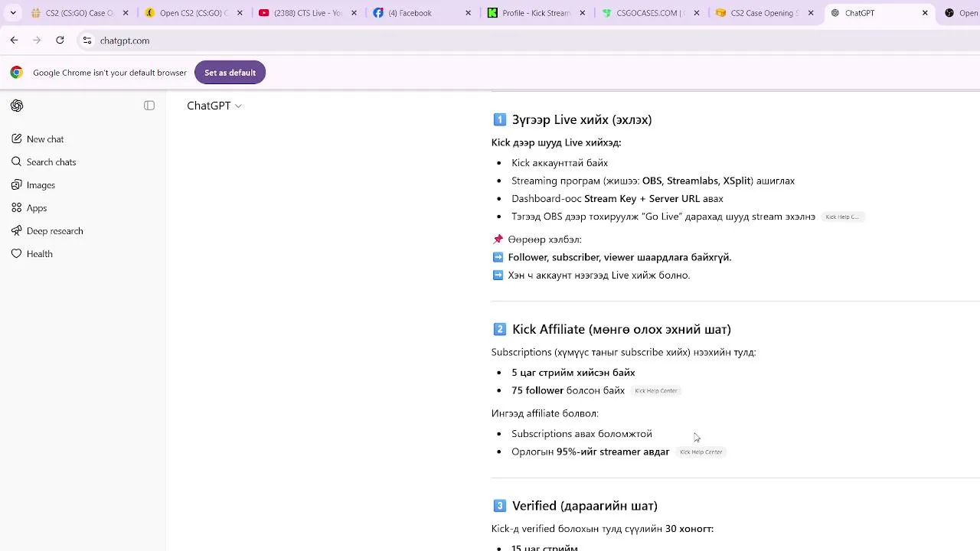
Task: Click text 'Subscriptions авах боломжтой'
Action: click(x=582, y=434)
